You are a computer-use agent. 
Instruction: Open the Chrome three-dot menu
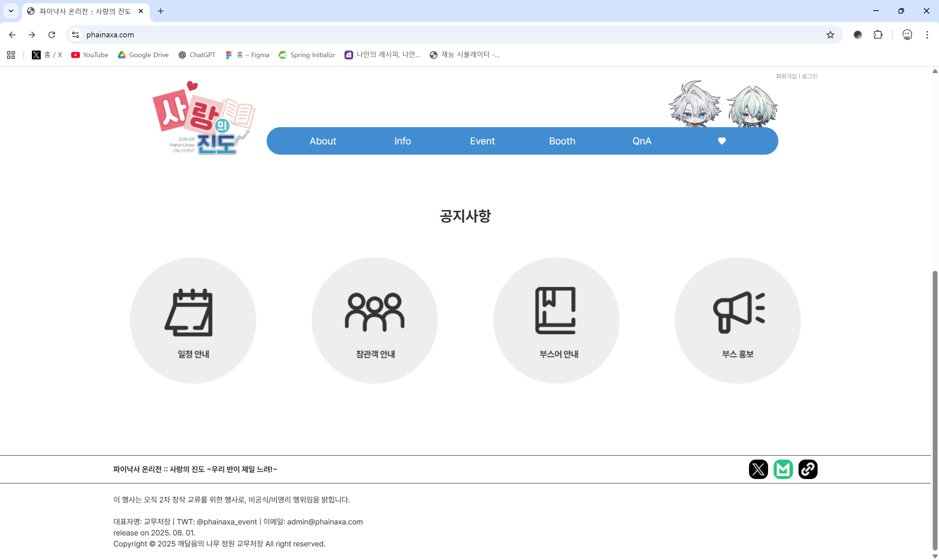coord(927,35)
